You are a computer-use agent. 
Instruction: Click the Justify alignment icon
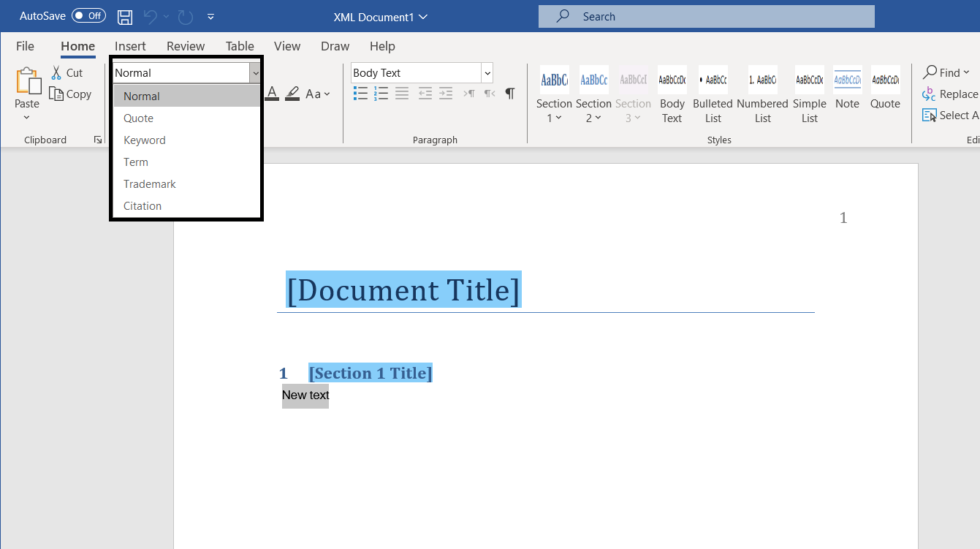tap(401, 93)
